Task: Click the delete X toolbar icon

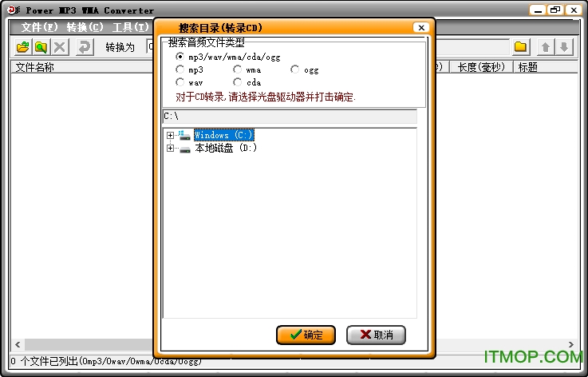Action: tap(60, 47)
